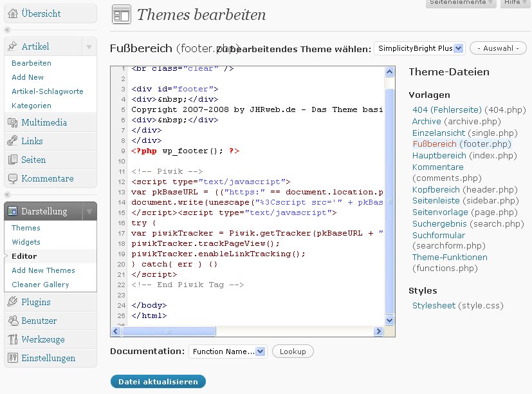This screenshot has width=532, height=394.
Task: Open the Function Name documentation dropdown
Action: [228, 352]
